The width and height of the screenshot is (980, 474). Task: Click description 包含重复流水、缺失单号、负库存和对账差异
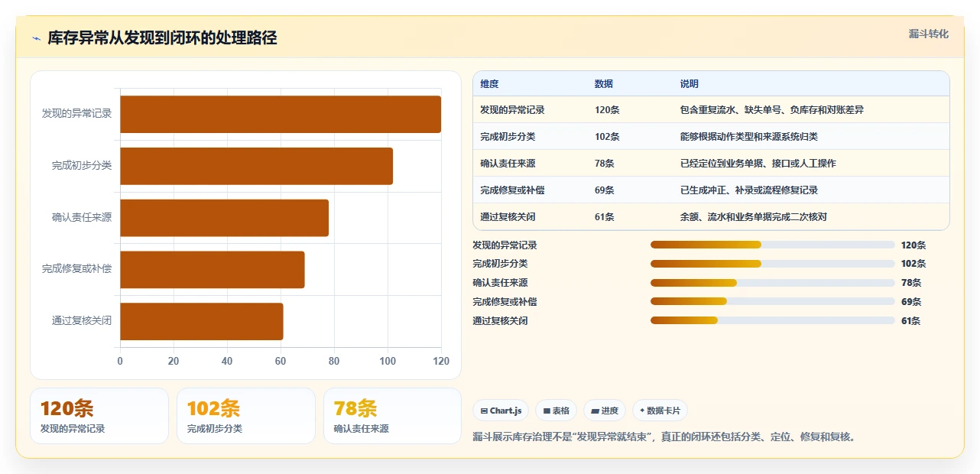point(772,110)
